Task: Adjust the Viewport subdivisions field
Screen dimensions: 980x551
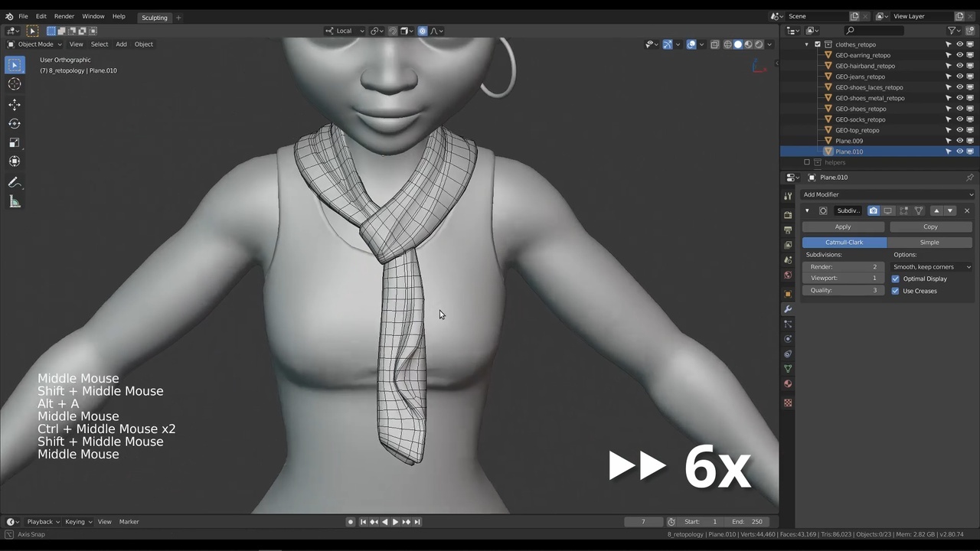Action: pos(843,278)
